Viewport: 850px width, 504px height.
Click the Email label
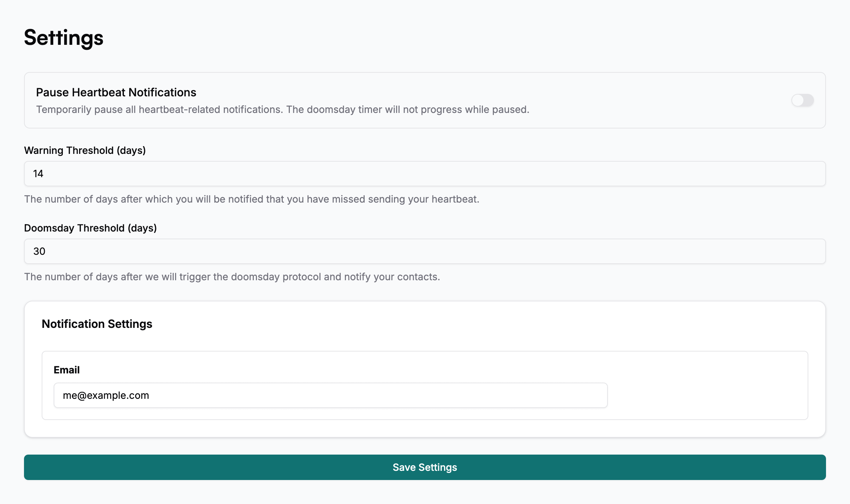(66, 370)
